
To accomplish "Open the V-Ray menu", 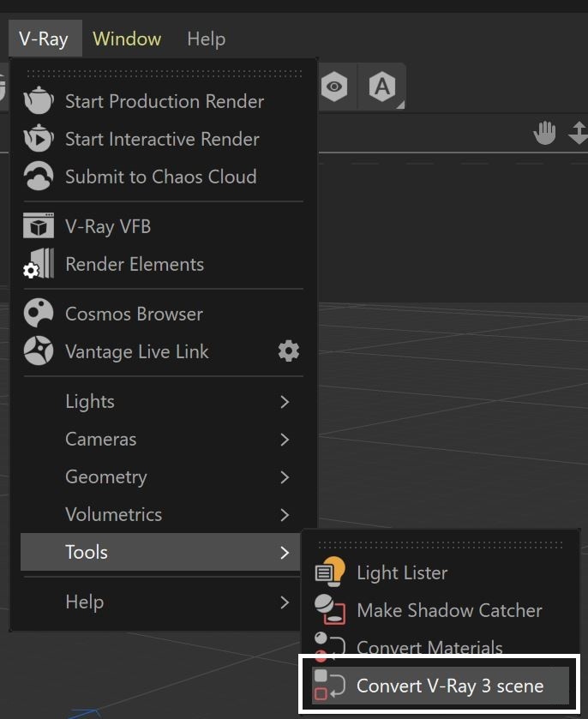I will (x=45, y=39).
